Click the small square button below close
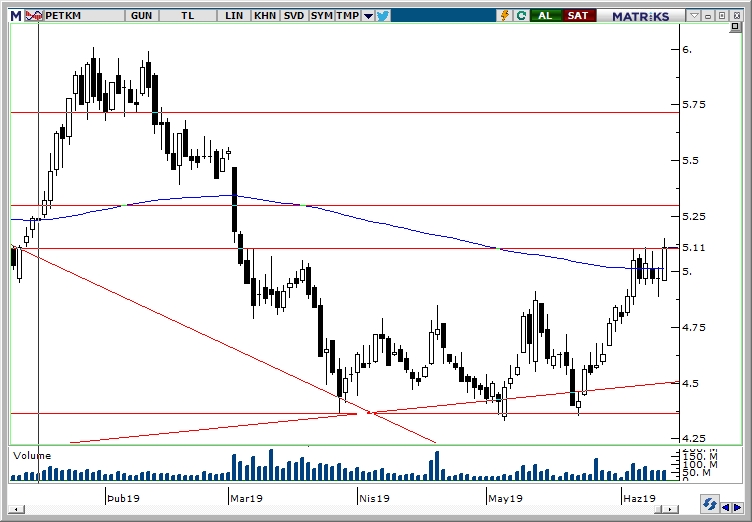The image size is (752, 522). (735, 27)
